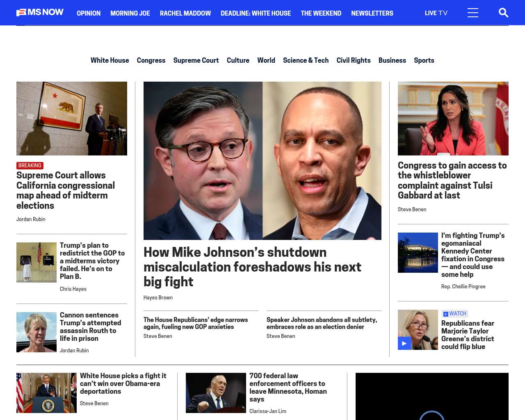View Hayes Brown author page
Image resolution: width=525 pixels, height=420 pixels.
pos(158,297)
